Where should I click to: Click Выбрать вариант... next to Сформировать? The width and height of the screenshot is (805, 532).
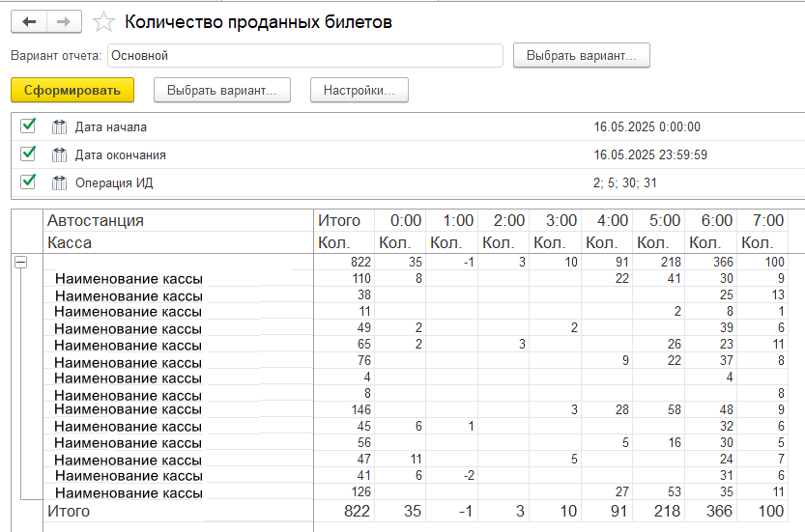click(x=221, y=90)
